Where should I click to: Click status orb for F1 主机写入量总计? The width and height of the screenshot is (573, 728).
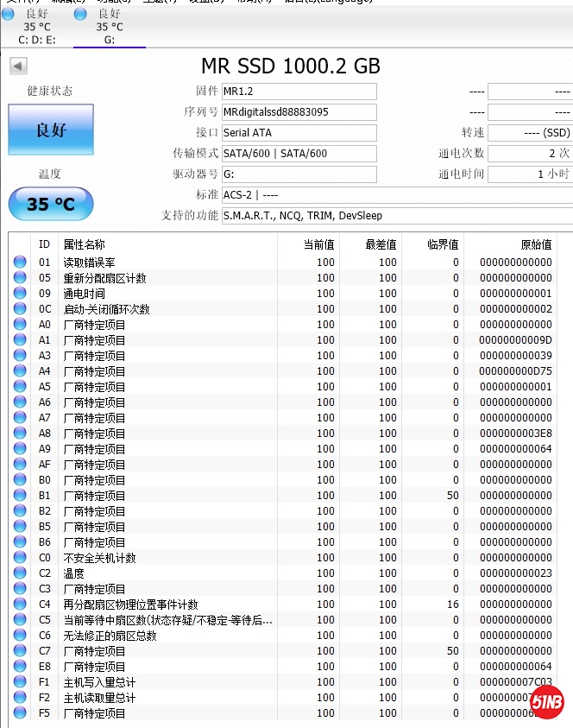click(20, 682)
